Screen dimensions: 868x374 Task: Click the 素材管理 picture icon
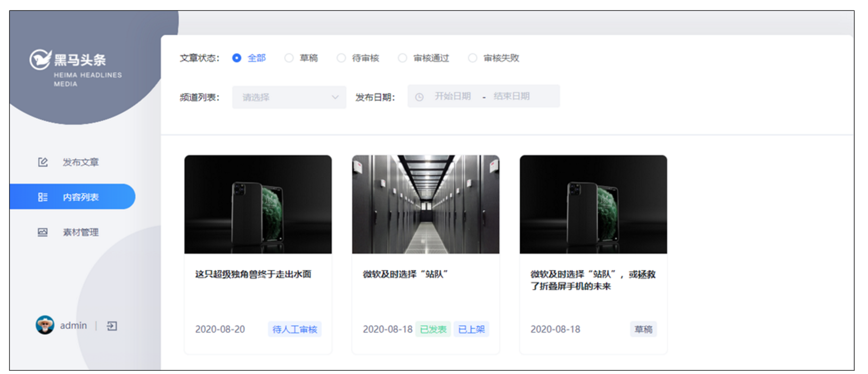pos(43,232)
